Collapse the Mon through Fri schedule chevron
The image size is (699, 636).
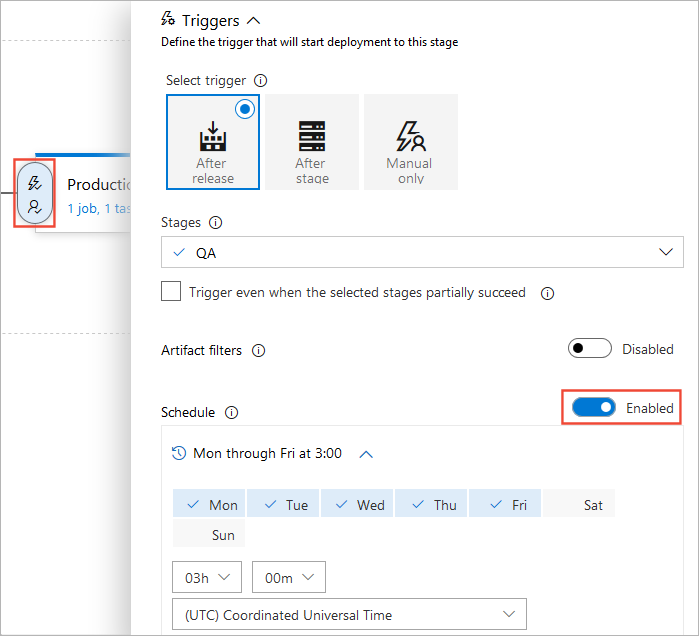coord(366,454)
